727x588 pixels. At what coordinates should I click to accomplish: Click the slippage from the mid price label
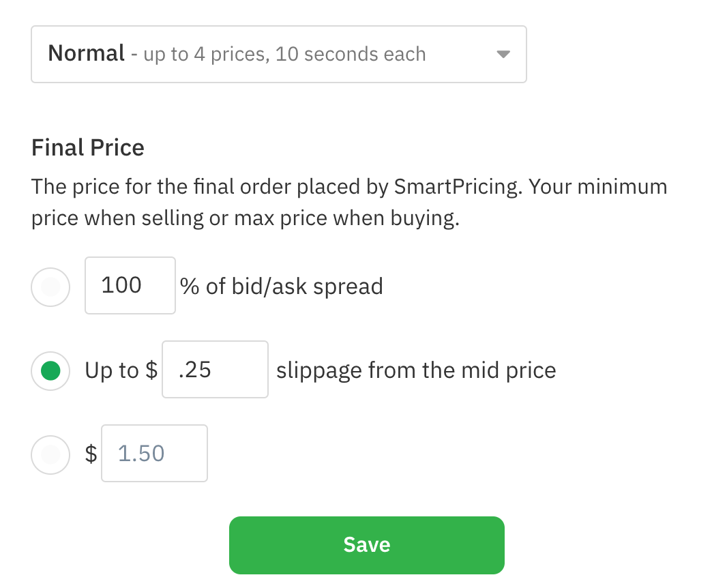point(416,370)
